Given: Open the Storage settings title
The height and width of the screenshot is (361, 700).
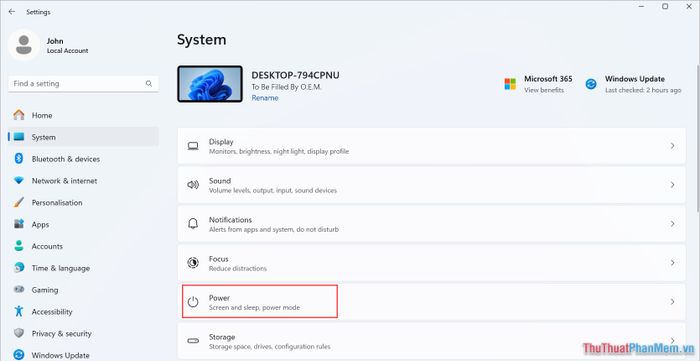Looking at the screenshot, I should point(222,337).
